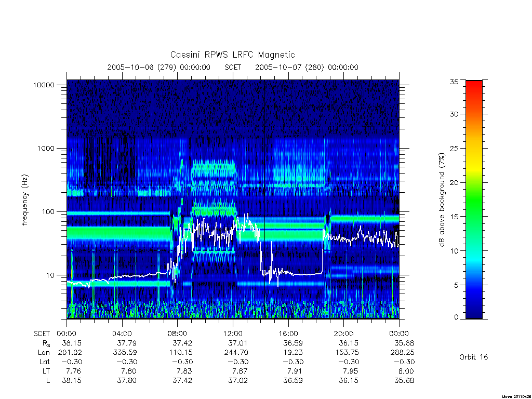The height and width of the screenshot is (399, 532).
Task: Click the 'Lon' row label
Action: coord(44,353)
